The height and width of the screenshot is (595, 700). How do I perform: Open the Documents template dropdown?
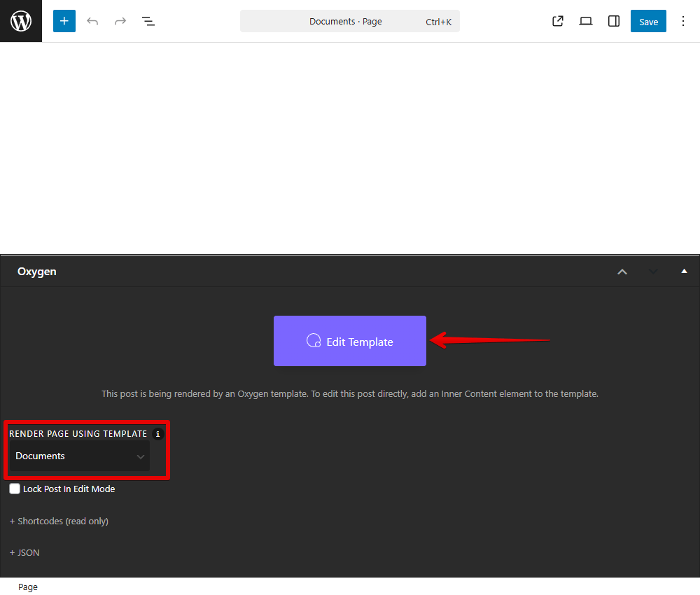(x=79, y=456)
